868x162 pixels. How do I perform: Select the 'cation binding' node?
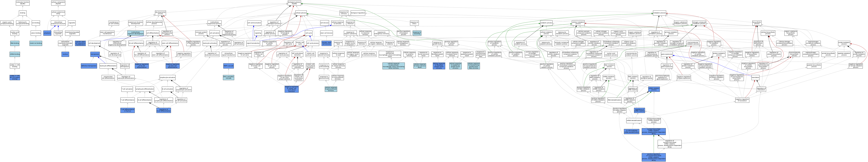(36, 33)
